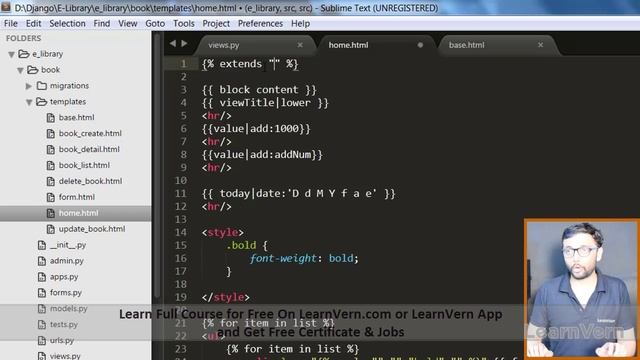Open the Goto menu
The height and width of the screenshot is (360, 640).
pos(155,24)
